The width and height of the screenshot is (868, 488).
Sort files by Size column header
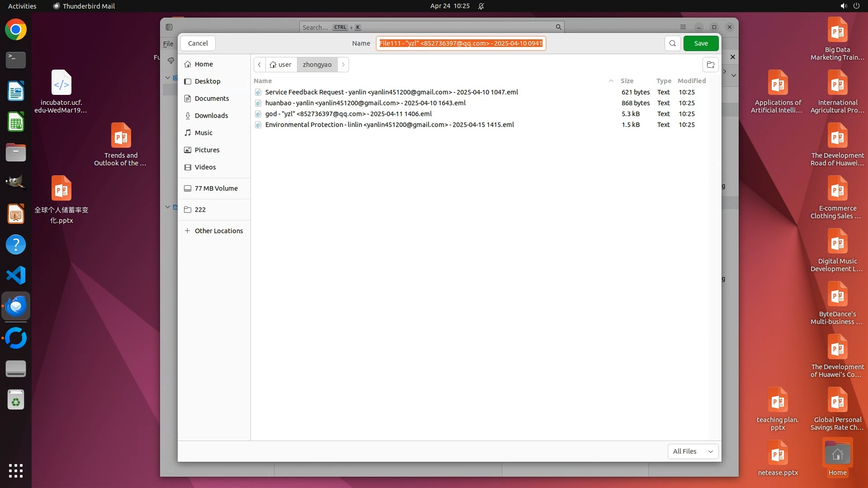pyautogui.click(x=627, y=81)
